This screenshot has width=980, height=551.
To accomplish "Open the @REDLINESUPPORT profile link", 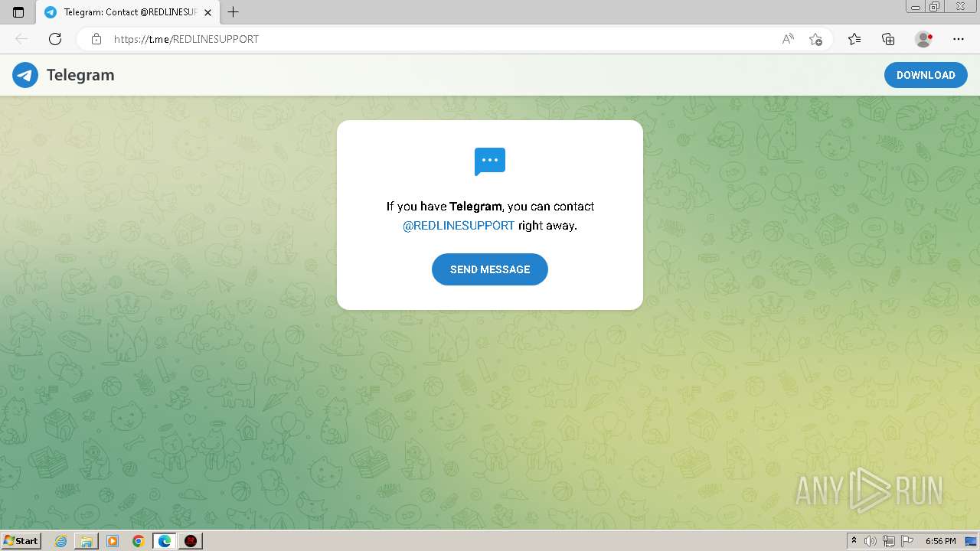I will pyautogui.click(x=459, y=226).
